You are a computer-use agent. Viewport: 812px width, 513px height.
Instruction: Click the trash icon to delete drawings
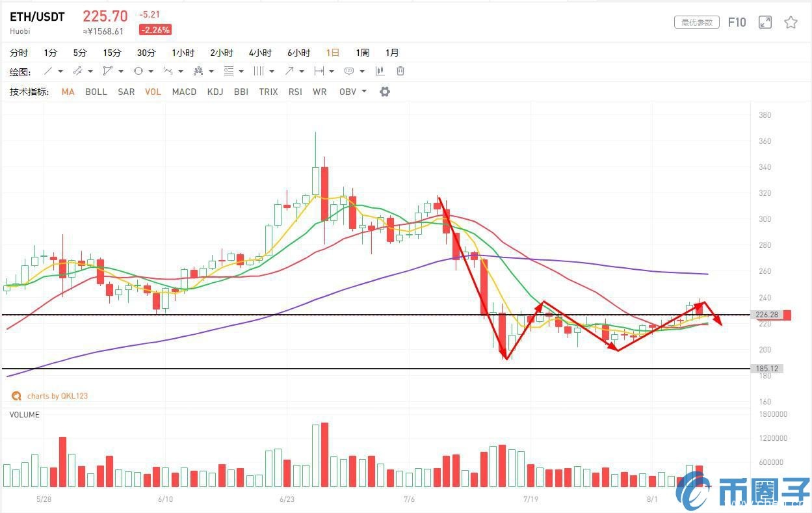(x=400, y=71)
